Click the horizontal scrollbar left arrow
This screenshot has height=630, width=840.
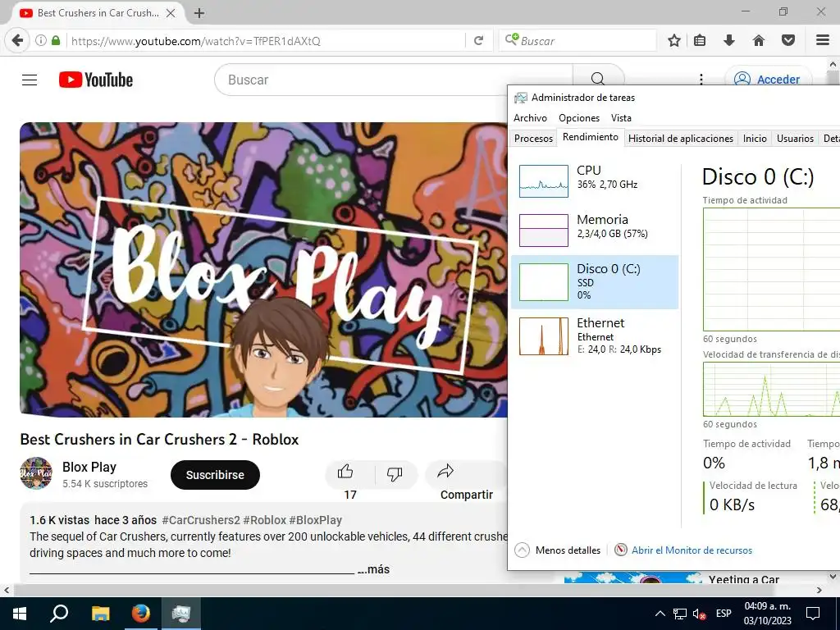click(6, 591)
